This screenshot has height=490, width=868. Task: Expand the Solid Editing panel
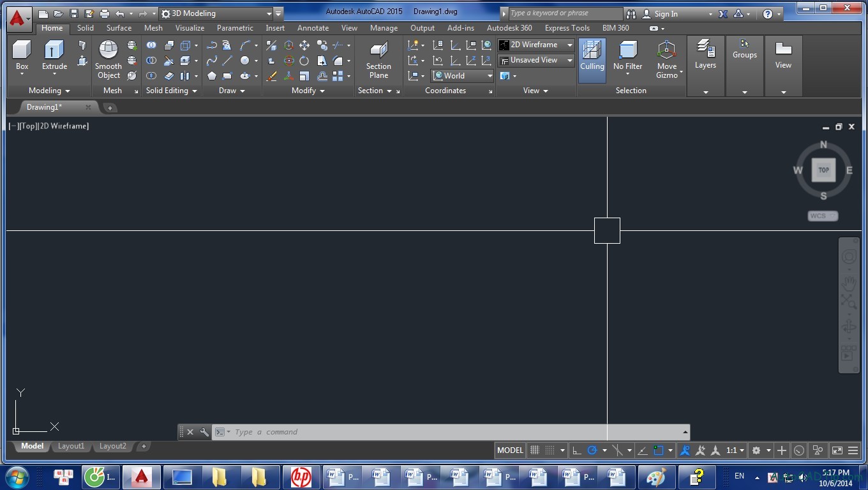click(x=172, y=91)
